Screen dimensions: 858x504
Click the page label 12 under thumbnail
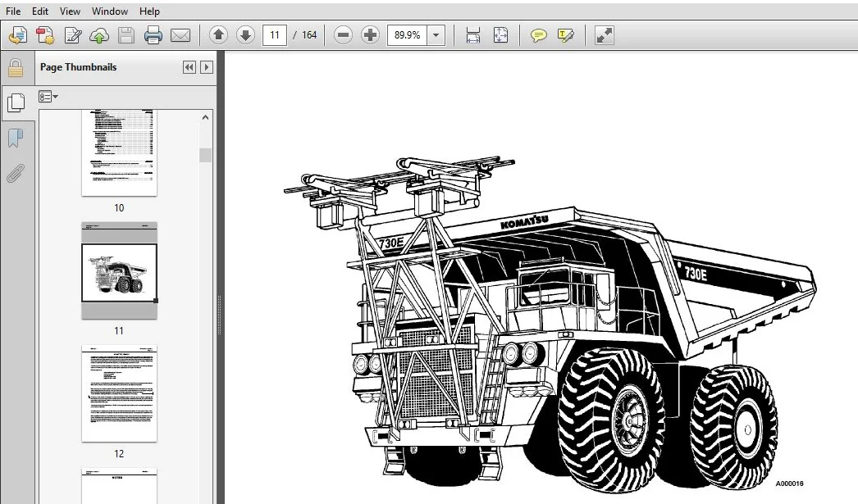coord(119,454)
